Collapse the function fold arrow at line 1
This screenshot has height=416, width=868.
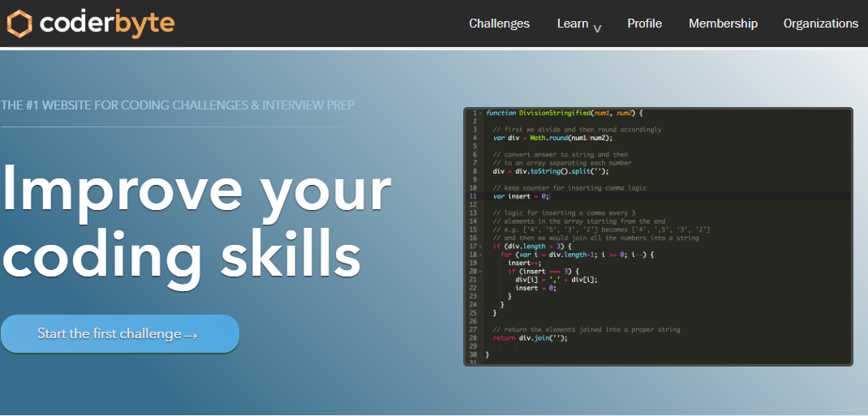(x=480, y=113)
